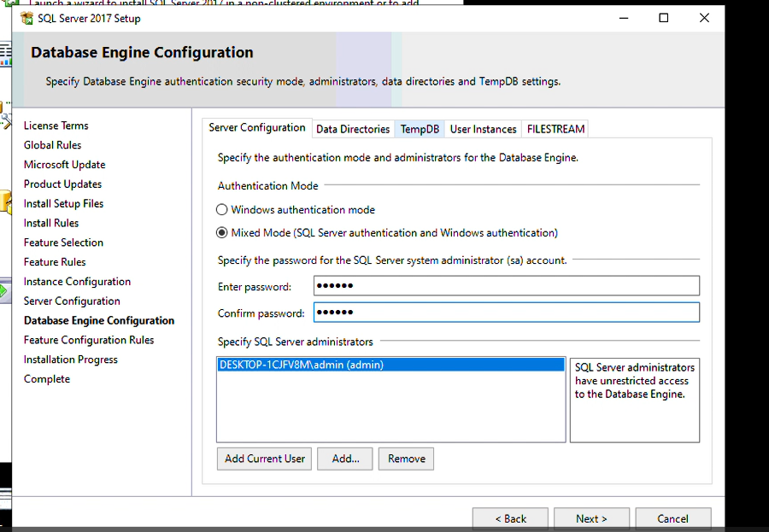Viewport: 769px width, 532px height.
Task: Focus the Enter password field
Action: coord(507,286)
